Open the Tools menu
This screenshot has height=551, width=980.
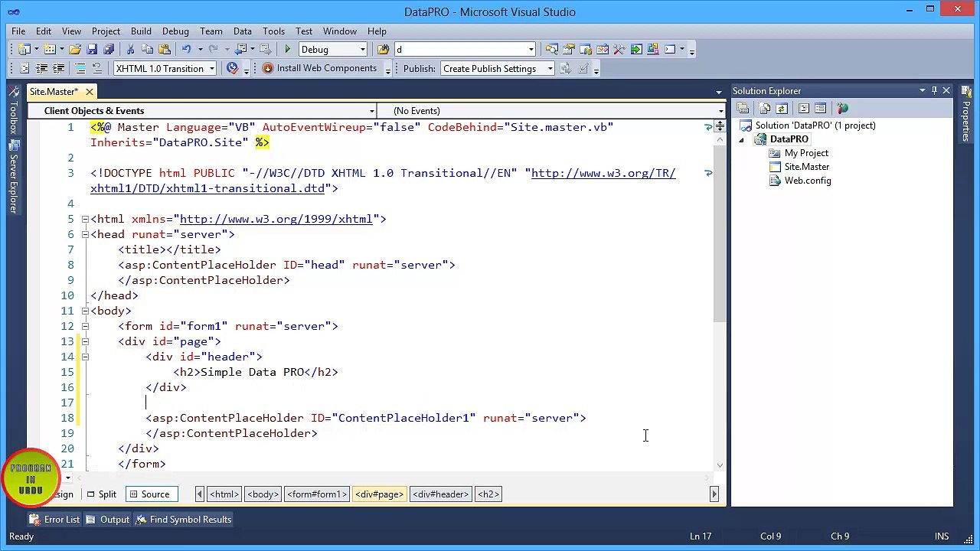[273, 31]
